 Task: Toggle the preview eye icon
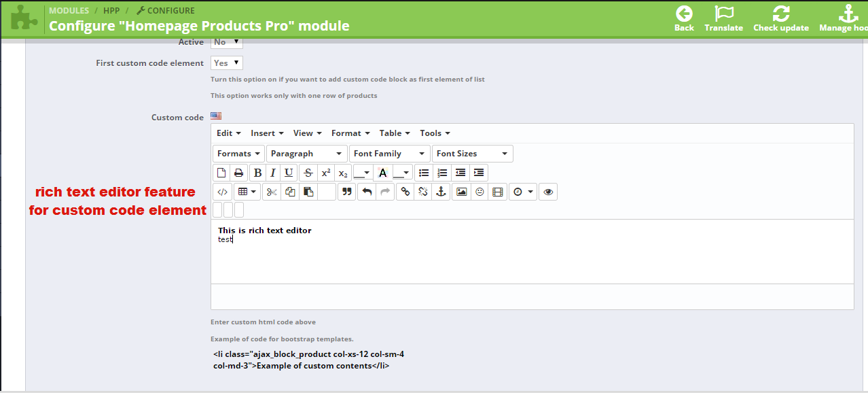[548, 192]
